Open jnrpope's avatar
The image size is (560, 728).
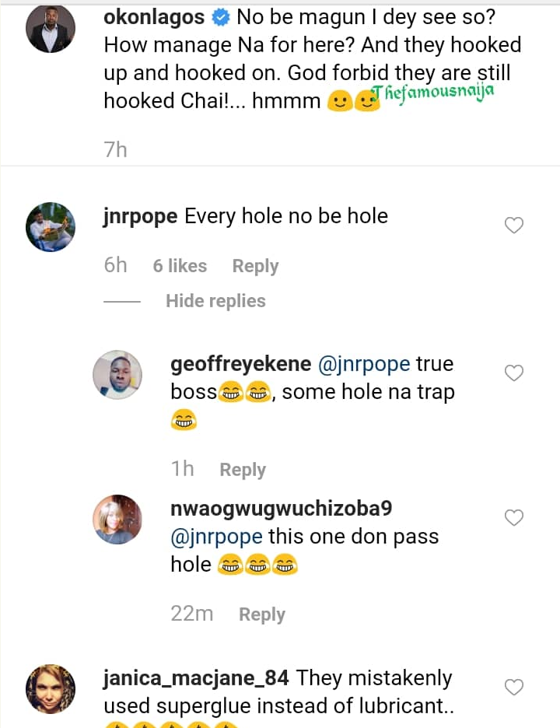[51, 227]
